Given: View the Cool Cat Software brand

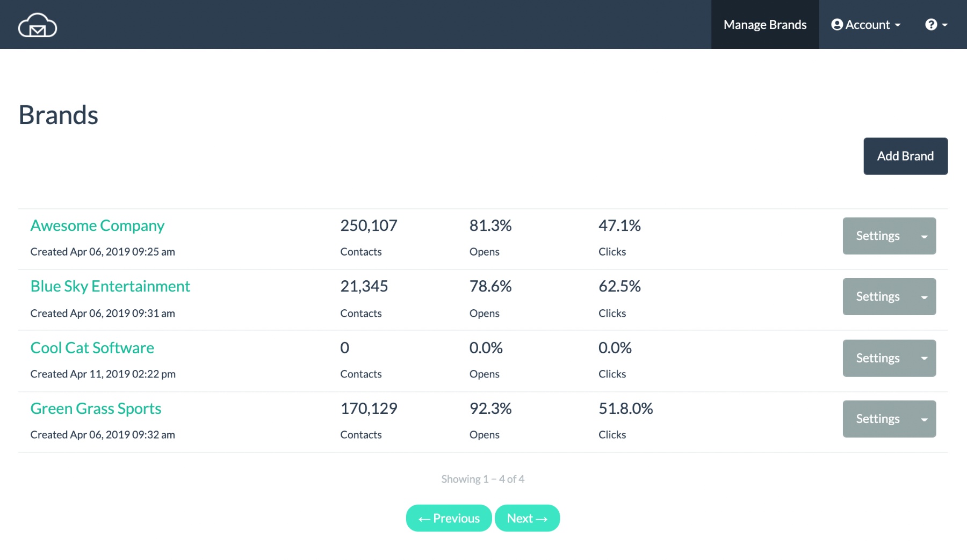Looking at the screenshot, I should pyautogui.click(x=92, y=347).
